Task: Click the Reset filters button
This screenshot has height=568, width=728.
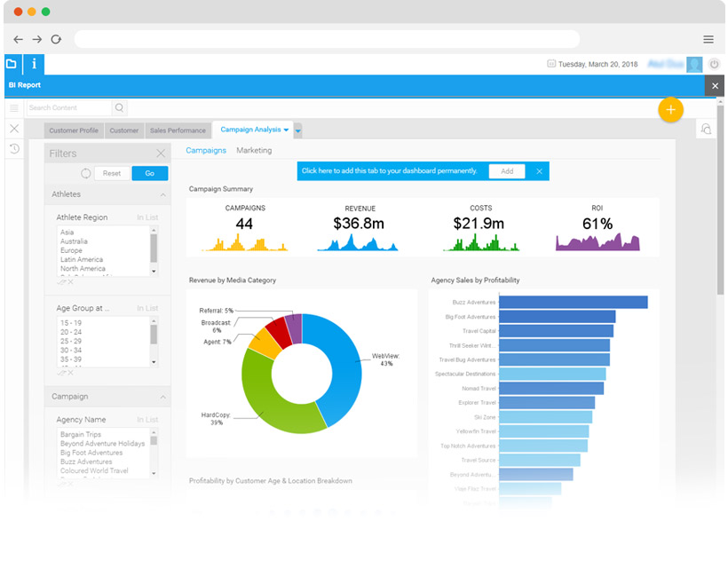Action: coord(112,174)
